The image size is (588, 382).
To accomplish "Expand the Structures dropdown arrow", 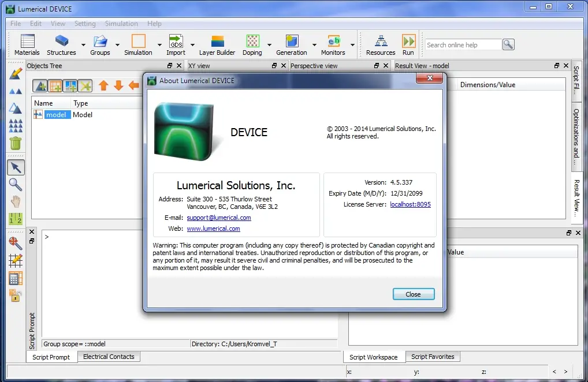I will coord(83,45).
